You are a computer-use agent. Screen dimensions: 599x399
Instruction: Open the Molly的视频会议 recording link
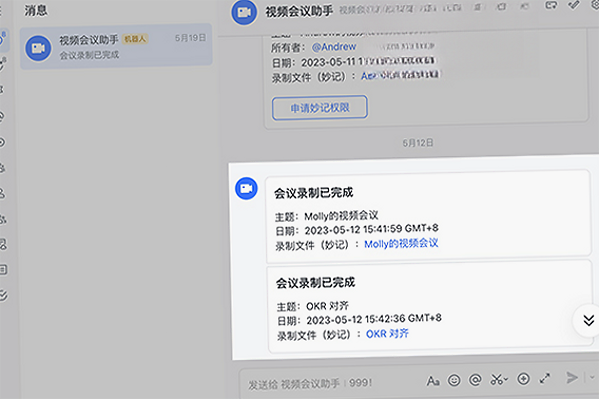(x=401, y=243)
